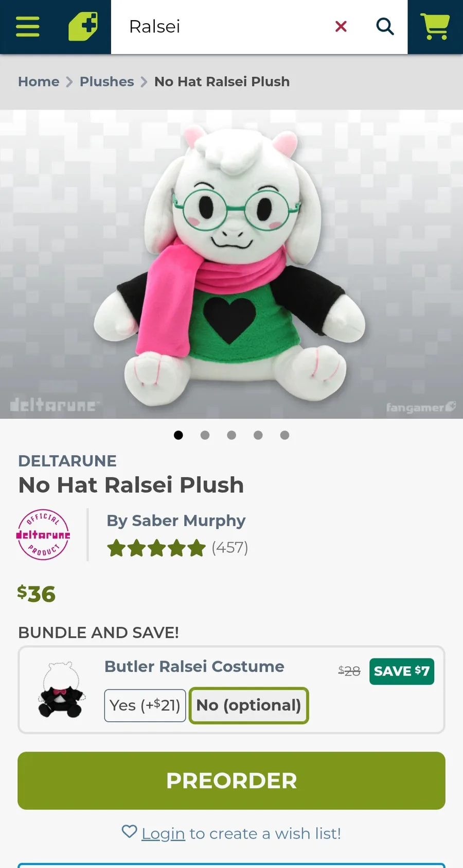Focus the search input field
Image resolution: width=463 pixels, height=868 pixels.
221,27
